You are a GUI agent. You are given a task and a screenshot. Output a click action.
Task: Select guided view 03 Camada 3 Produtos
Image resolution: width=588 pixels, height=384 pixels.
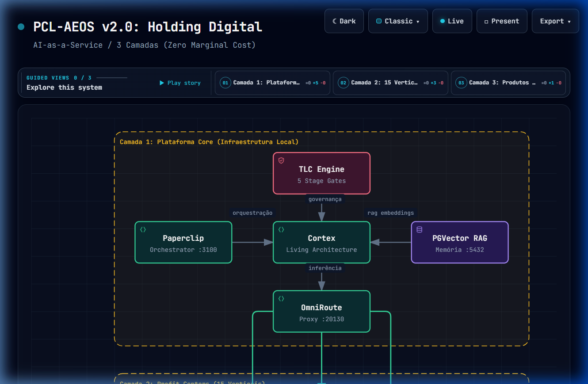click(x=508, y=83)
